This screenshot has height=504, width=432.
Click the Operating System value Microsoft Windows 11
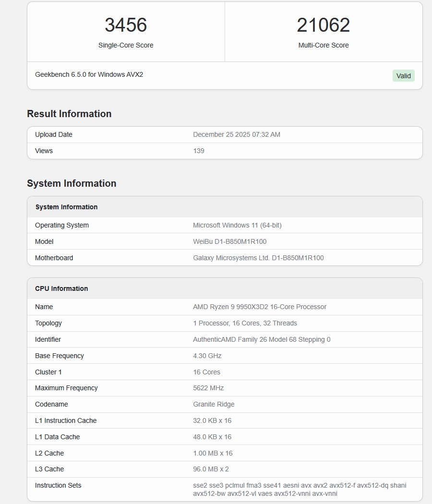pyautogui.click(x=237, y=225)
